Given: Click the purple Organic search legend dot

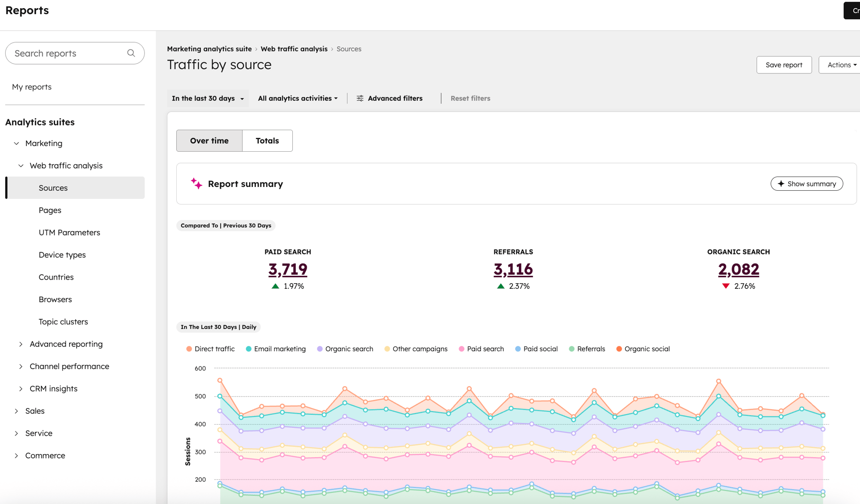Looking at the screenshot, I should click(x=319, y=349).
